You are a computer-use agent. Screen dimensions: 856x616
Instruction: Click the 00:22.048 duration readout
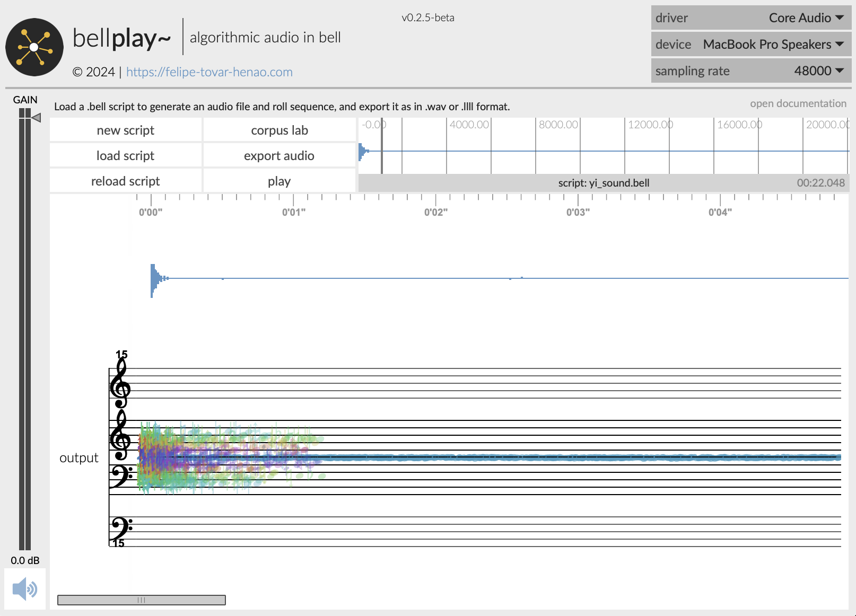point(820,183)
